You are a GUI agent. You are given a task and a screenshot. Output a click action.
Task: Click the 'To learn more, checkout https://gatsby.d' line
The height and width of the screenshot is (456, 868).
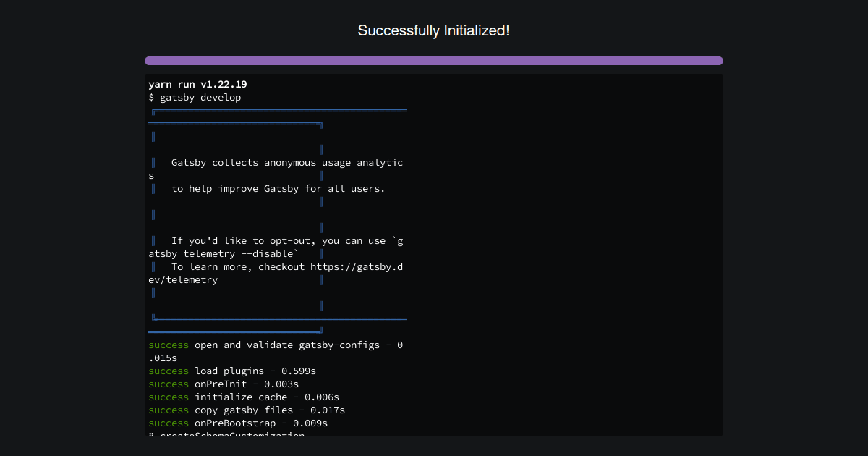pos(287,266)
